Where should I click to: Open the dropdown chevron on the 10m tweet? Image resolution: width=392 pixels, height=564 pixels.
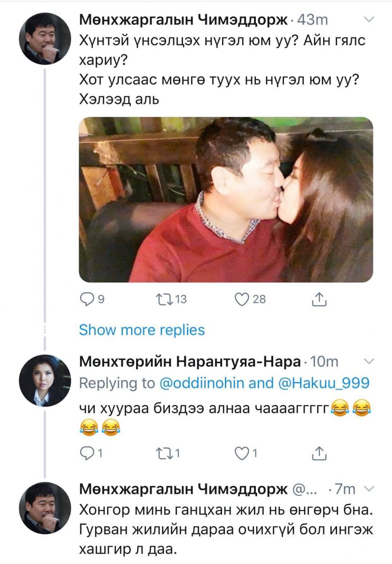(369, 361)
